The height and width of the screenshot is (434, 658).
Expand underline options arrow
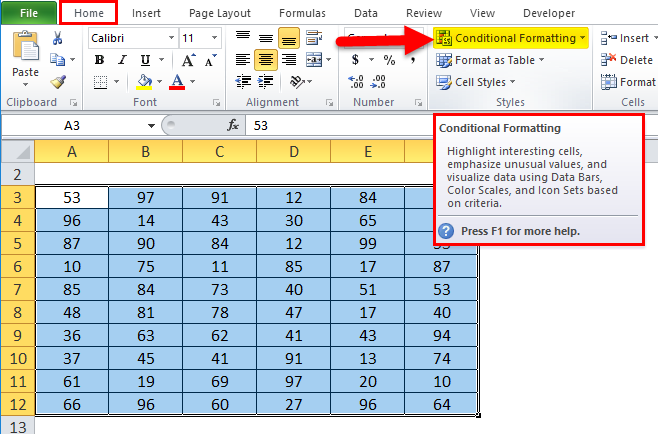pos(162,60)
